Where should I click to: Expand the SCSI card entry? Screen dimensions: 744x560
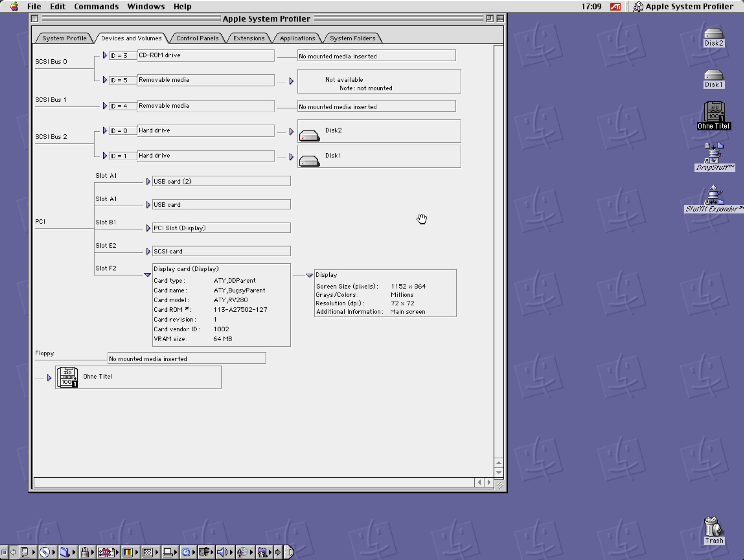point(148,252)
